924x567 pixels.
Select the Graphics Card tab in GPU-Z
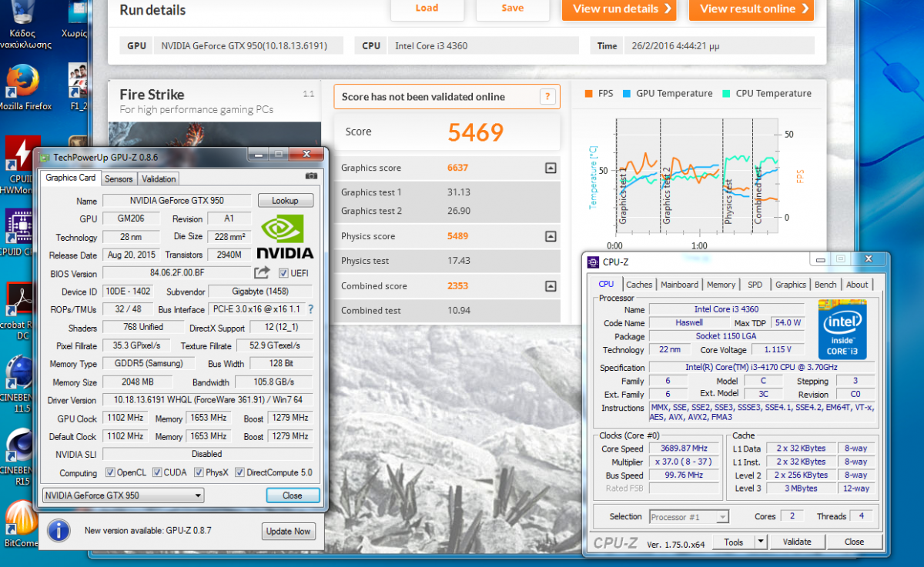pos(71,178)
